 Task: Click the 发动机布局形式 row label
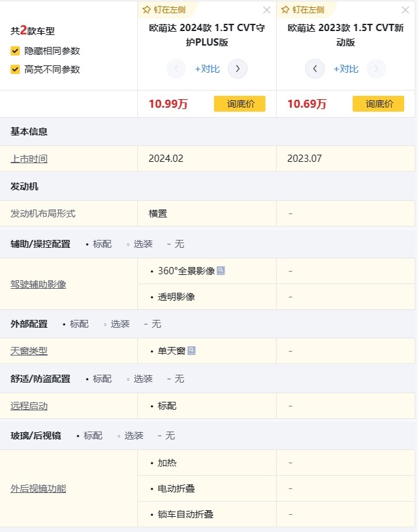point(43,213)
